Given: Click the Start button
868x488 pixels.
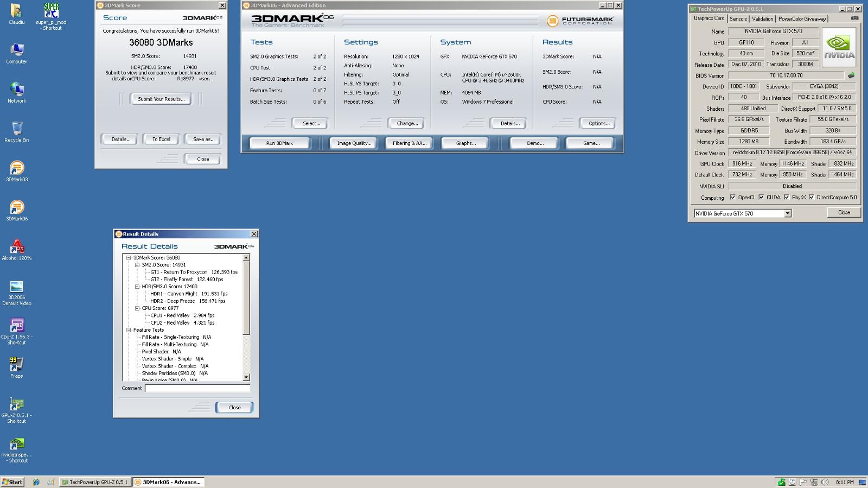Looking at the screenshot, I should pyautogui.click(x=12, y=482).
